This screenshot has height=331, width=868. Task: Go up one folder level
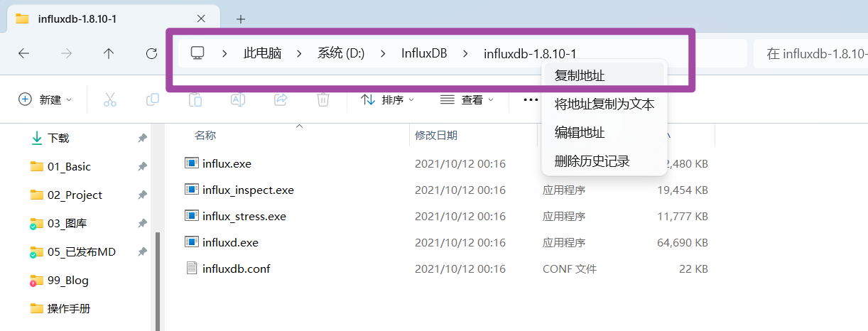coord(109,53)
